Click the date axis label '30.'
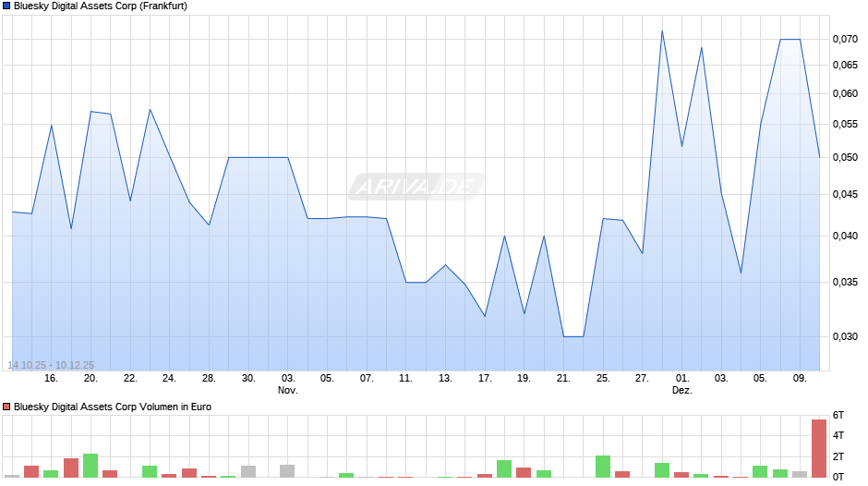Screen dimensions: 868x486 (248, 378)
